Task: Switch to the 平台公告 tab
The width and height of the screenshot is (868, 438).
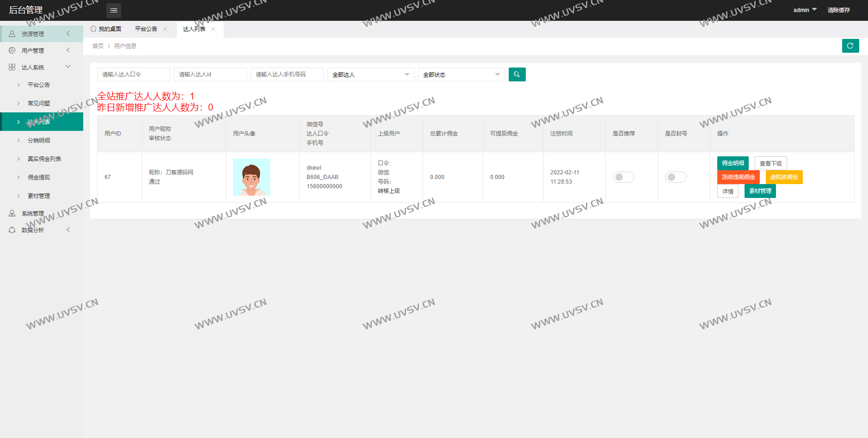Action: [x=146, y=29]
